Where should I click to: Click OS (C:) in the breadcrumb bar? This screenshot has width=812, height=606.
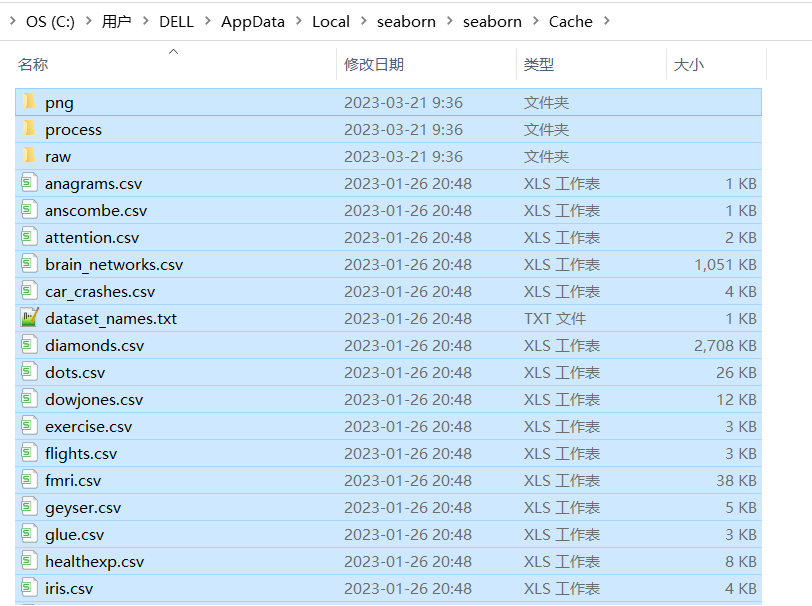pyautogui.click(x=50, y=21)
